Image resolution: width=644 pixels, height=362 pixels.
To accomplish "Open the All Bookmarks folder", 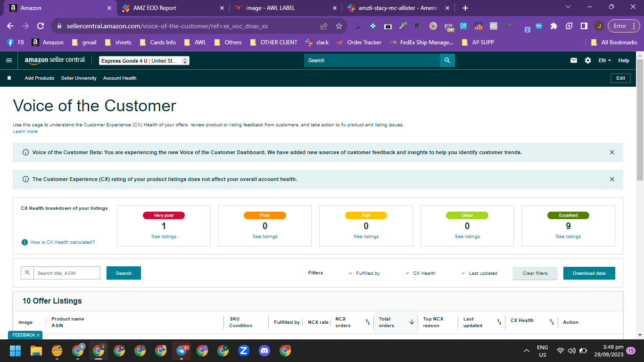I will (614, 42).
